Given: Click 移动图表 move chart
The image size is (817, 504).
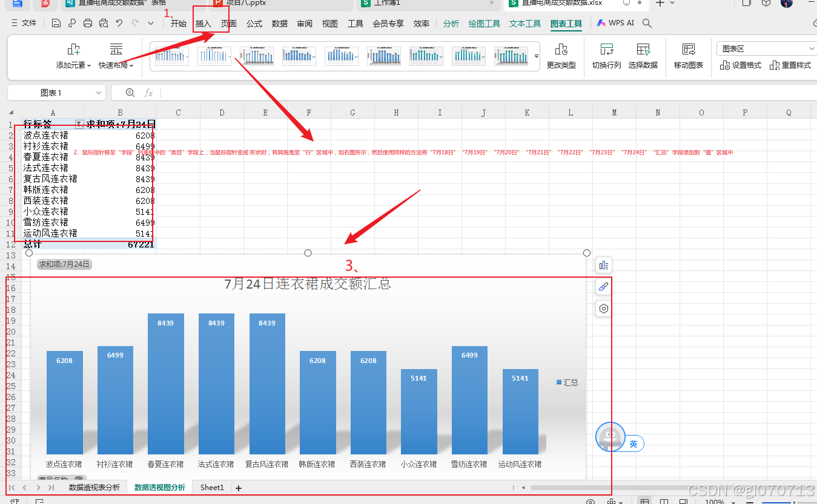Looking at the screenshot, I should point(689,56).
